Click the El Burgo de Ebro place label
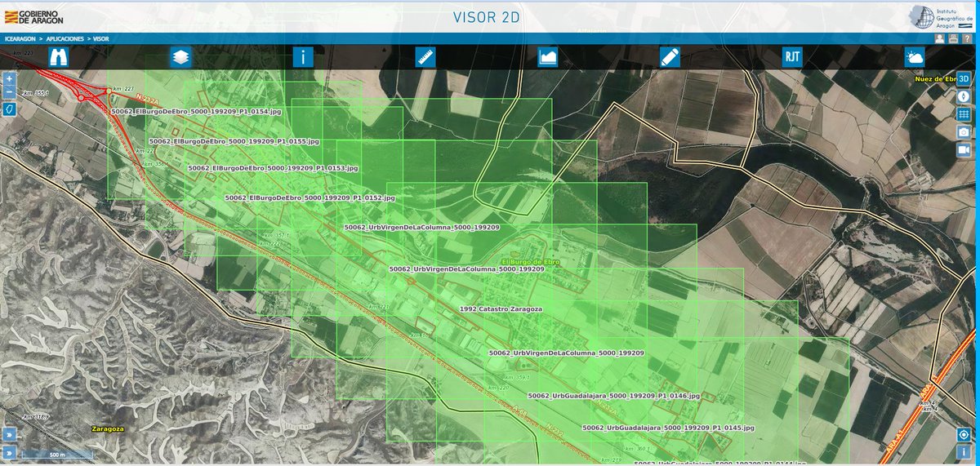The image size is (980, 466). pos(529,261)
